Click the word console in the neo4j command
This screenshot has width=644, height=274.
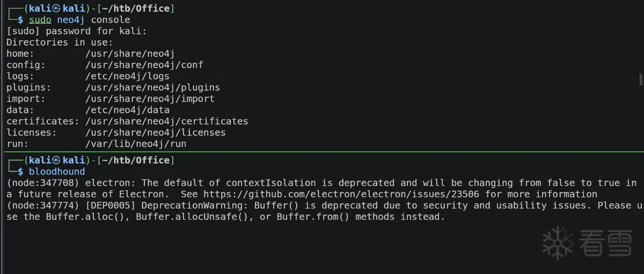[111, 20]
